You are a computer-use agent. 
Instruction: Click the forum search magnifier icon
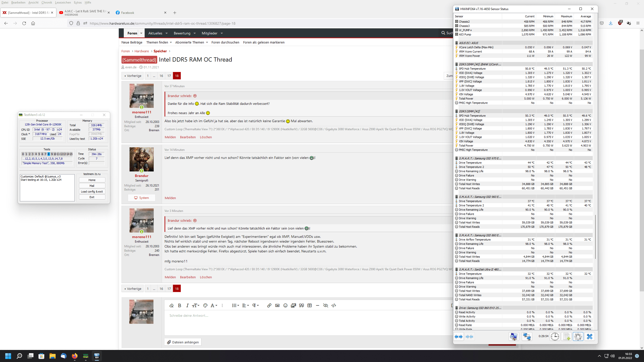pyautogui.click(x=443, y=33)
